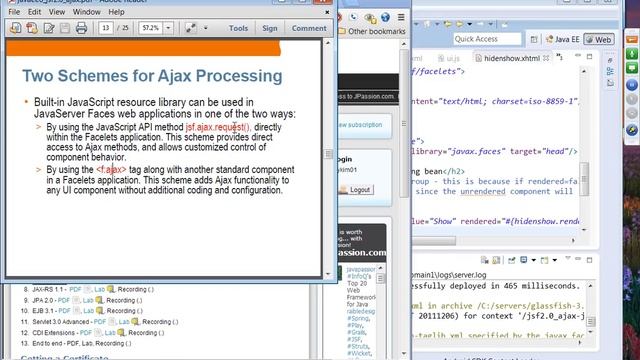
Task: Click the zoom percentage field showing 57.2%
Action: (x=151, y=28)
